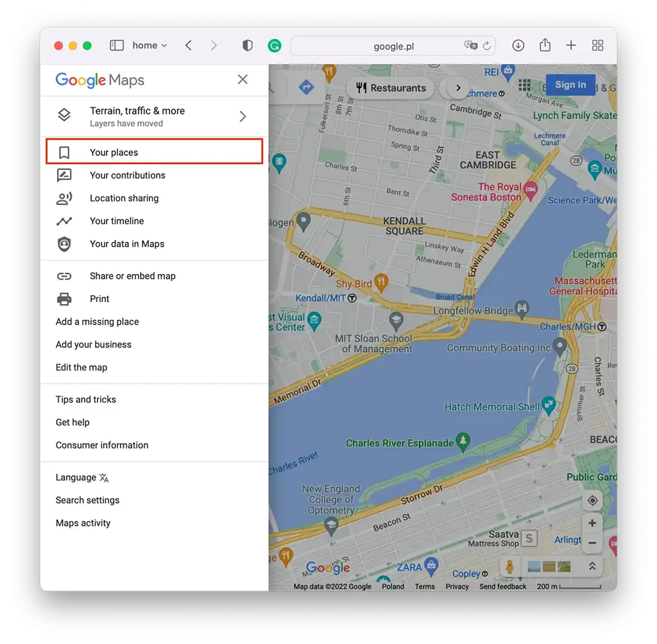657x644 pixels.
Task: Click the Grammarly extension icon
Action: point(275,46)
